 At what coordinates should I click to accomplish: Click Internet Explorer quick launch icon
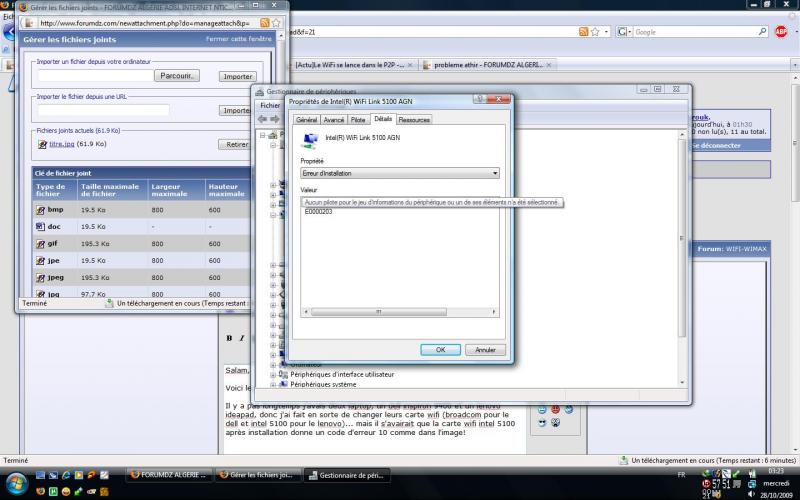66,475
